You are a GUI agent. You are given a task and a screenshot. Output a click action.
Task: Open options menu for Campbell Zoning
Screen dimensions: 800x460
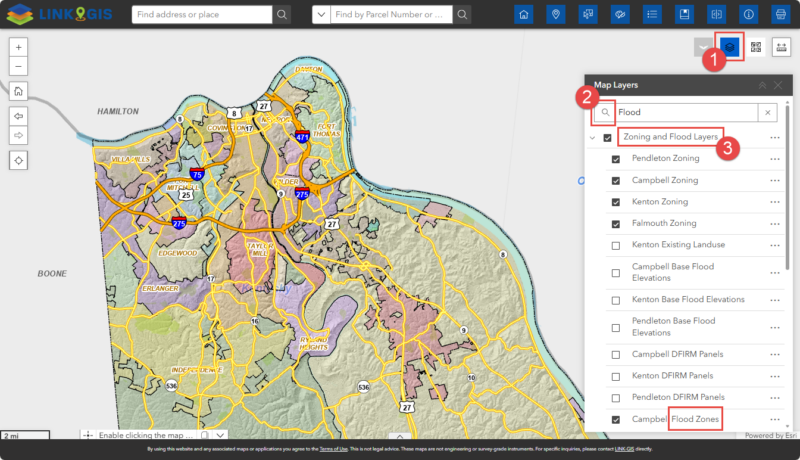tap(775, 181)
